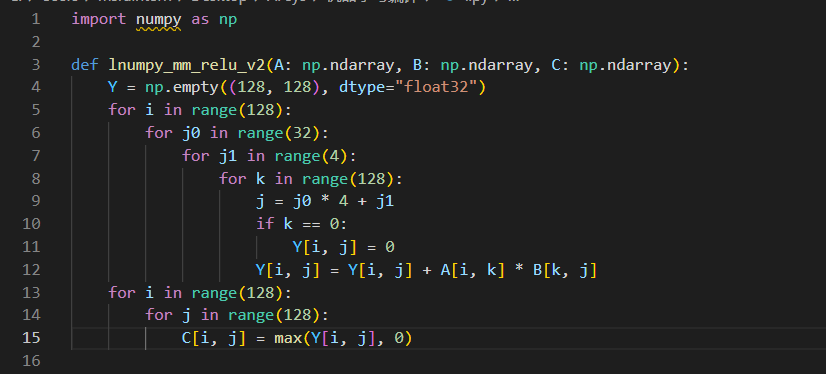
Task: Click line number 10 in the gutter
Action: point(31,224)
